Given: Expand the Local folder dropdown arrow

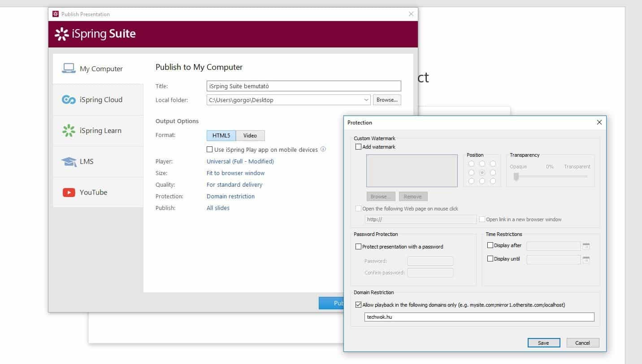Looking at the screenshot, I should click(366, 100).
